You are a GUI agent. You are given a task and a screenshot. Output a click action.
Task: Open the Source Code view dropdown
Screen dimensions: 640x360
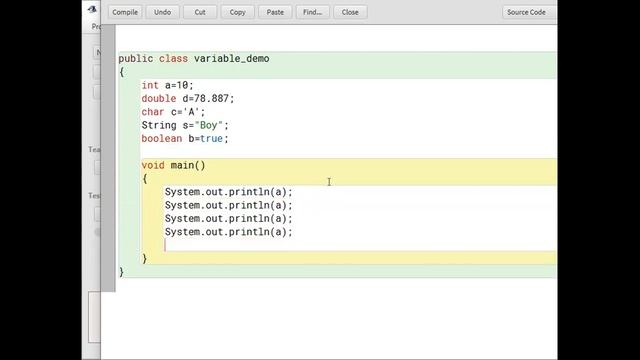529,12
